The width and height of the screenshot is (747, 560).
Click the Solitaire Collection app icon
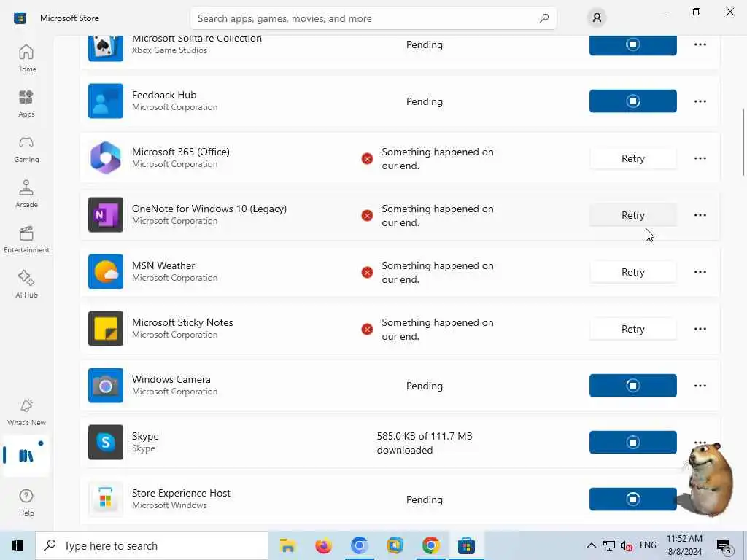(x=106, y=48)
